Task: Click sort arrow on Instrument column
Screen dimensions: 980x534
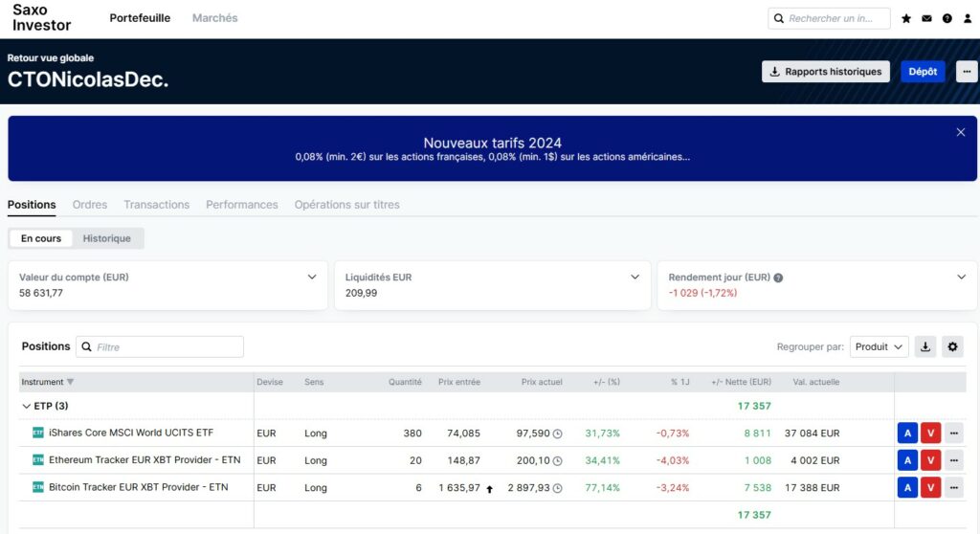Action: click(70, 382)
